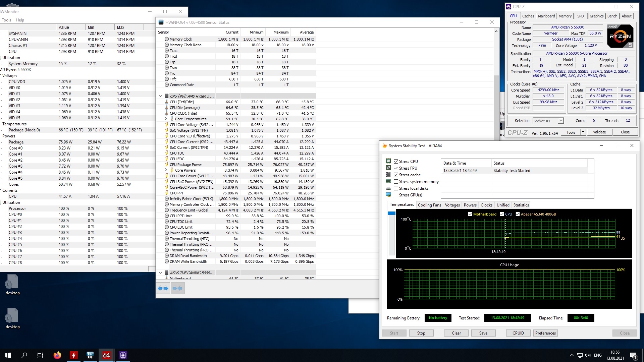
Task: Click the CPU-Z title bar icon
Action: 508,7
